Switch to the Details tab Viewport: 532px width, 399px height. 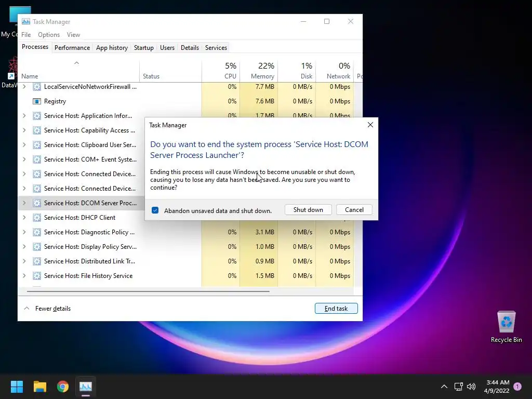pyautogui.click(x=190, y=48)
